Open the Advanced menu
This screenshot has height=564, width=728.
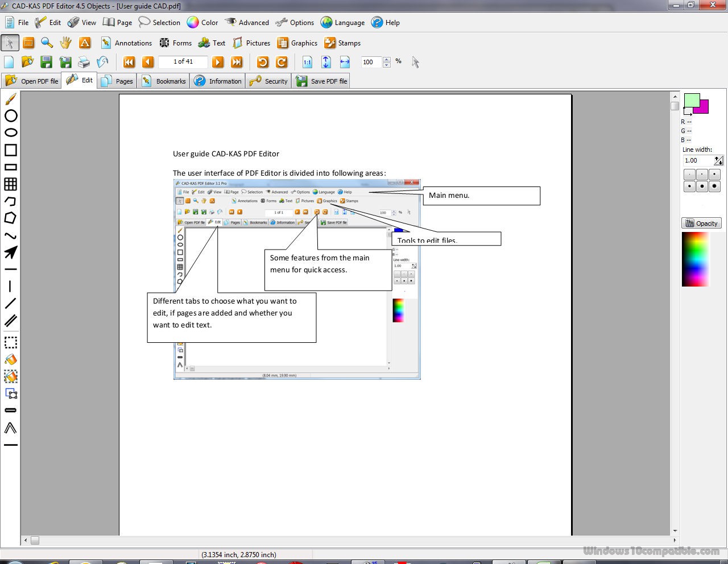(x=247, y=23)
